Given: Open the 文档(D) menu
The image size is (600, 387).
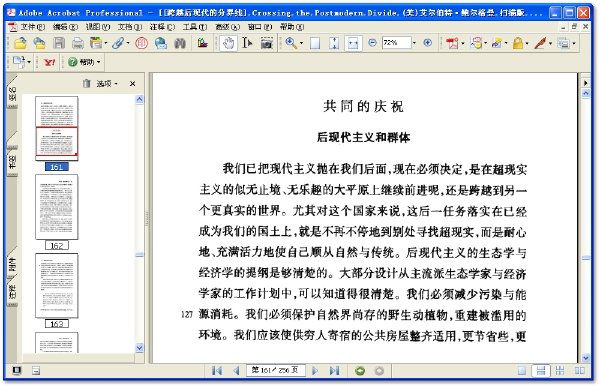Looking at the screenshot, I should [x=130, y=27].
